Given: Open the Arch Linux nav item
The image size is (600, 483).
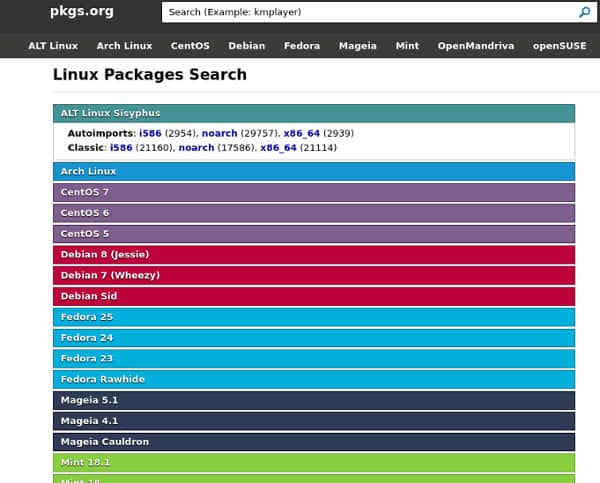Looking at the screenshot, I should [124, 46].
